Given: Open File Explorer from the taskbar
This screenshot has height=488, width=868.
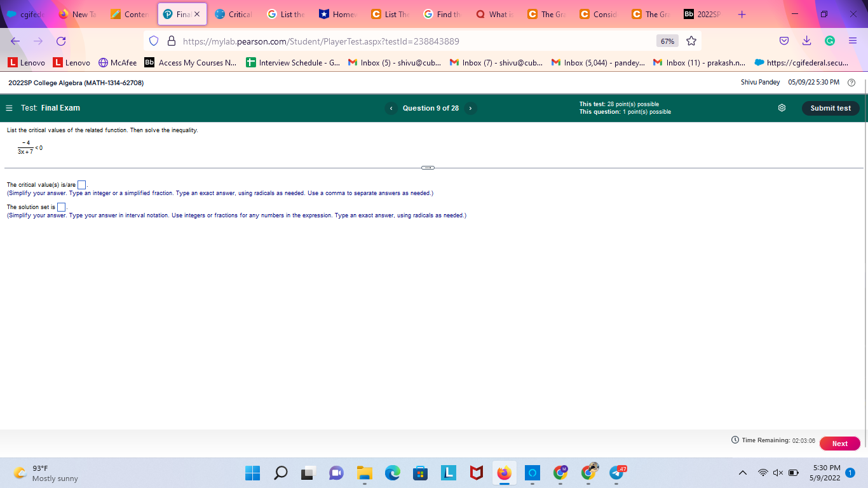Looking at the screenshot, I should coord(364,473).
